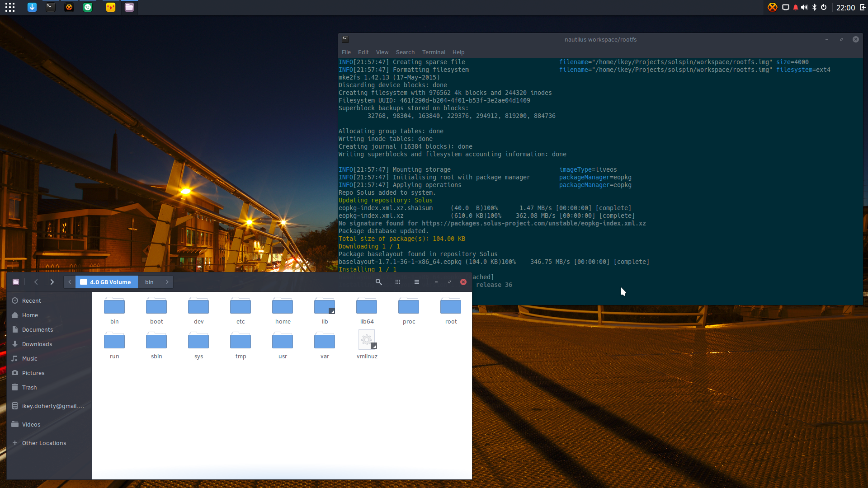This screenshot has height=488, width=868.
Task: Open Pictures in the sidebar
Action: 49,373
